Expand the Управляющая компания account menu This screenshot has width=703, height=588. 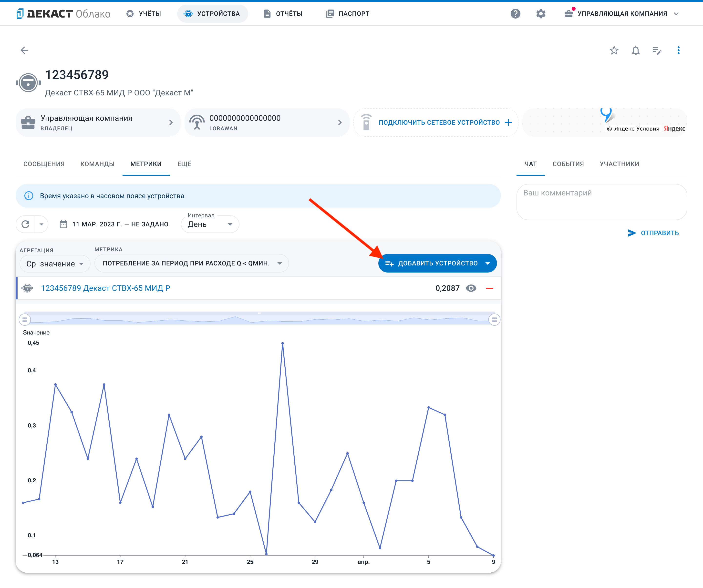point(621,14)
